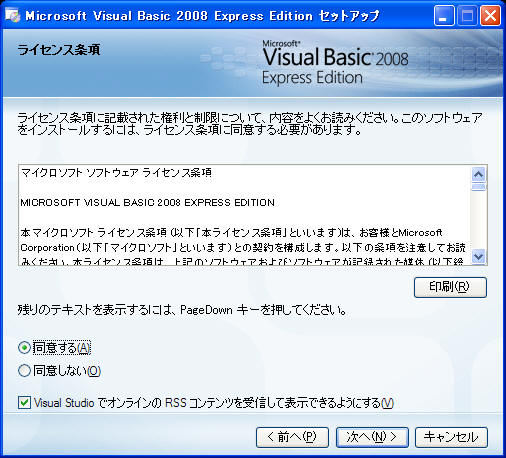This screenshot has height=458, width=506.
Task: Click the ライセンス条項 header title
Action: (59, 50)
